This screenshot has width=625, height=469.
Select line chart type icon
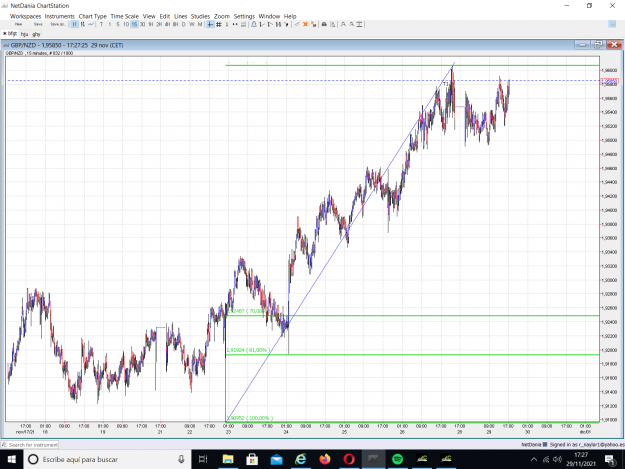coord(91,24)
